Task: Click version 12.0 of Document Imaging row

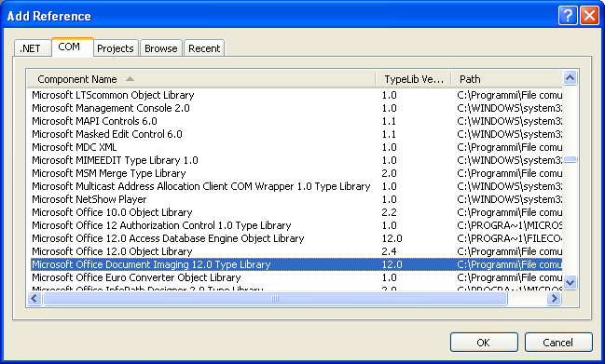Action: click(x=392, y=264)
